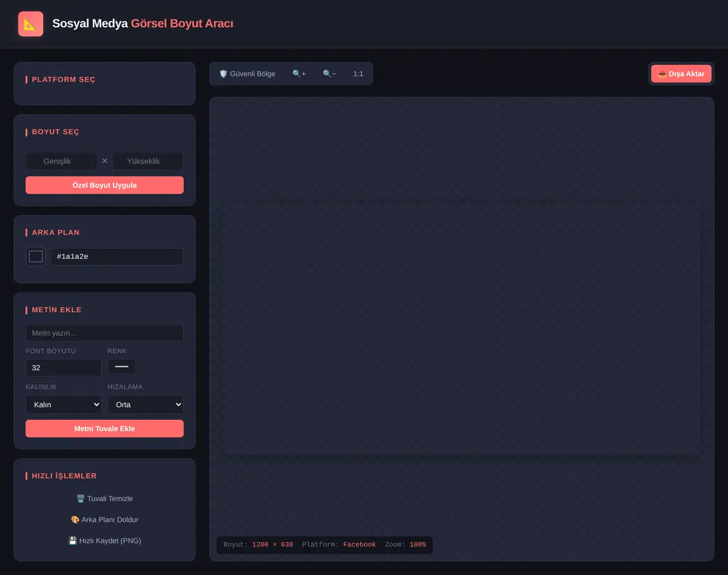
Task: Focus the Yükseklik height input
Action: [147, 161]
